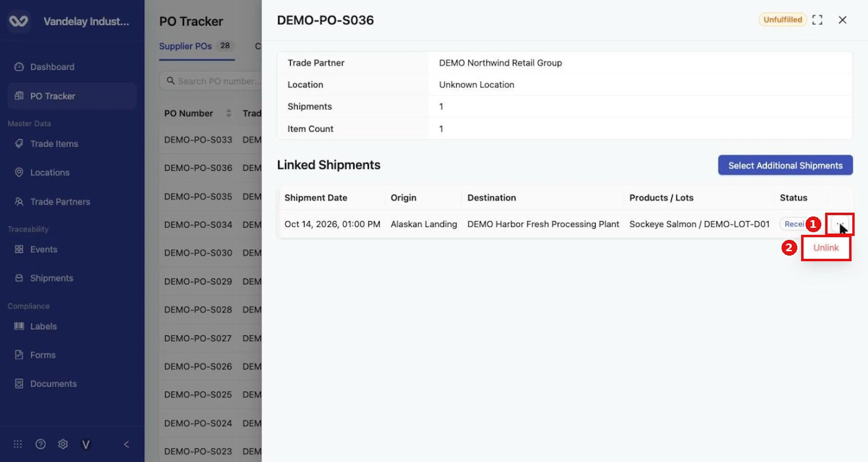Viewport: 868px width, 462px height.
Task: Open the help question-mark icon
Action: (x=40, y=444)
